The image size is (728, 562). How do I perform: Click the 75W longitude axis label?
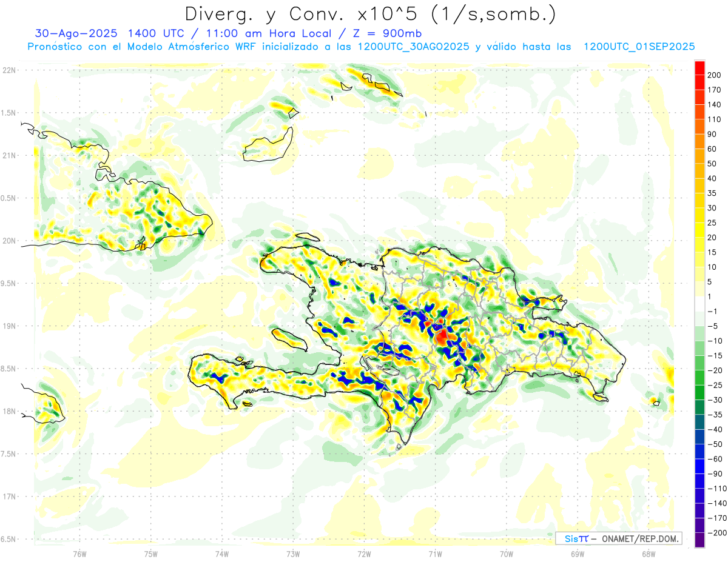click(x=151, y=554)
